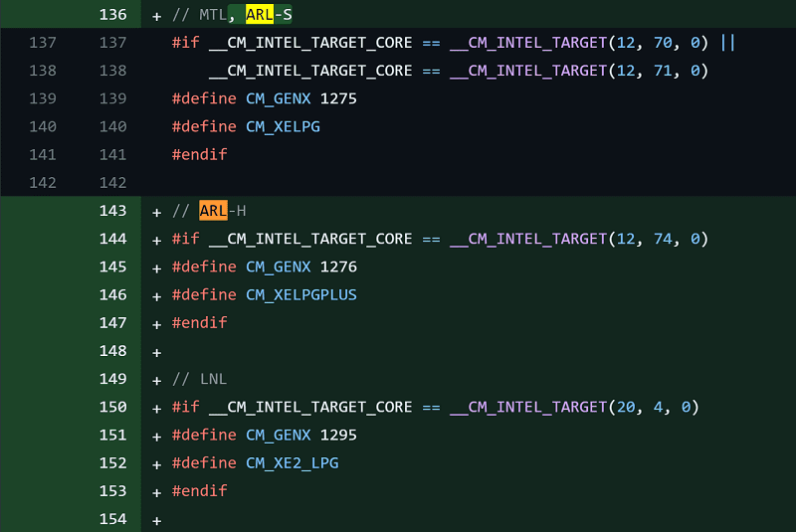This screenshot has width=796, height=532.
Task: Click the || operator ending line 137
Action: 727,43
